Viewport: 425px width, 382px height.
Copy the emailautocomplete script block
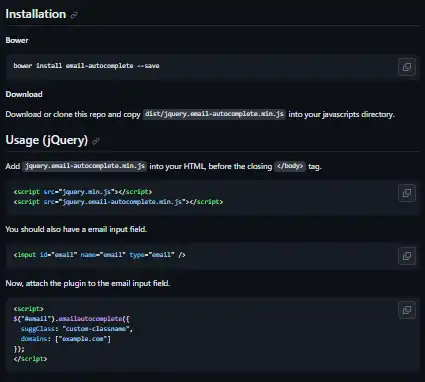407,310
